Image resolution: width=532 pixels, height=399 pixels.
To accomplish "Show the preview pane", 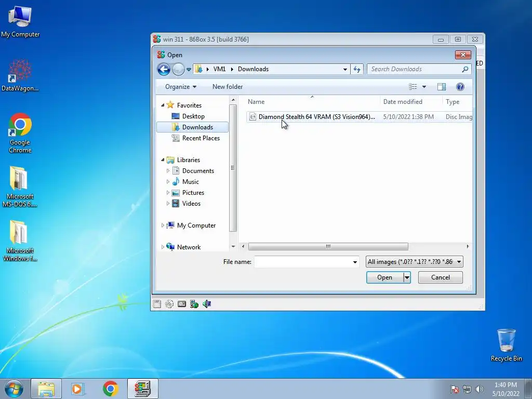I will coord(442,87).
